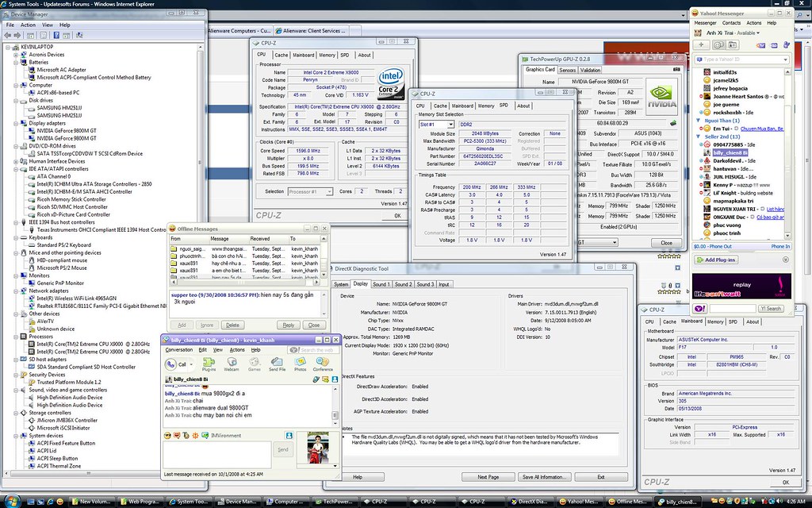Click the Buzz icon in the chat window
This screenshot has height=508, width=812.
click(195, 436)
